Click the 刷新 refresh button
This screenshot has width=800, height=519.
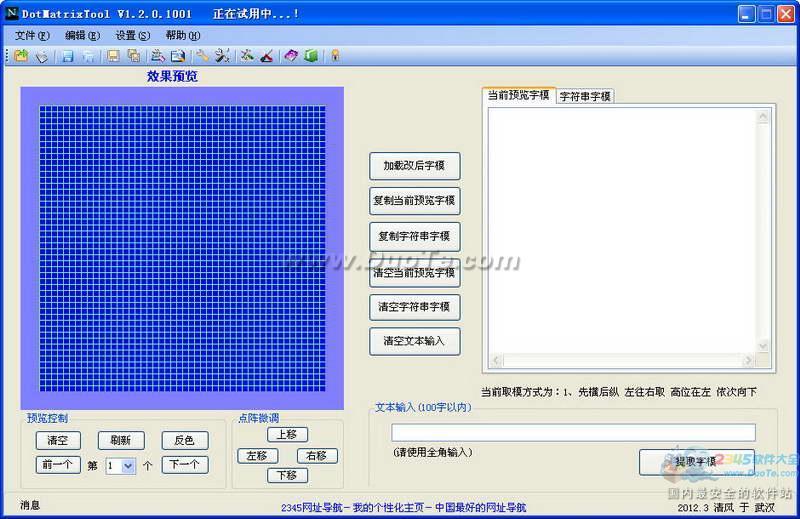[121, 440]
